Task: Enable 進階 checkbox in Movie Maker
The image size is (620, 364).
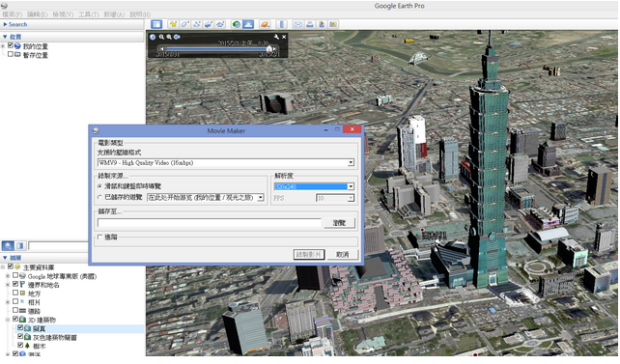Action: coord(100,238)
